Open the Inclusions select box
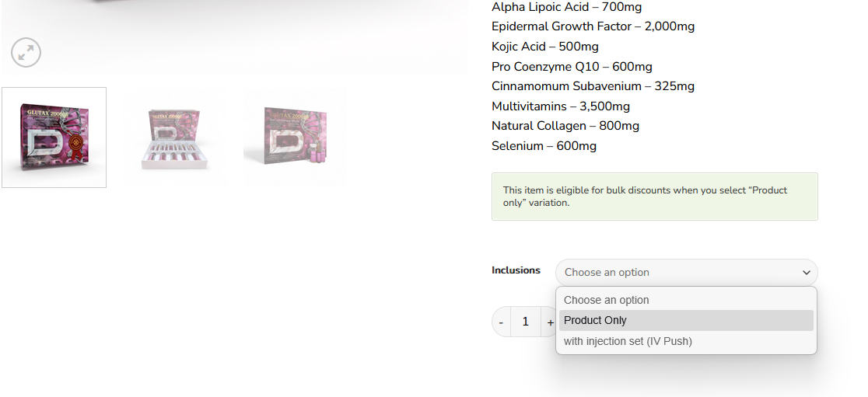Image resolution: width=868 pixels, height=397 pixels. (677, 273)
